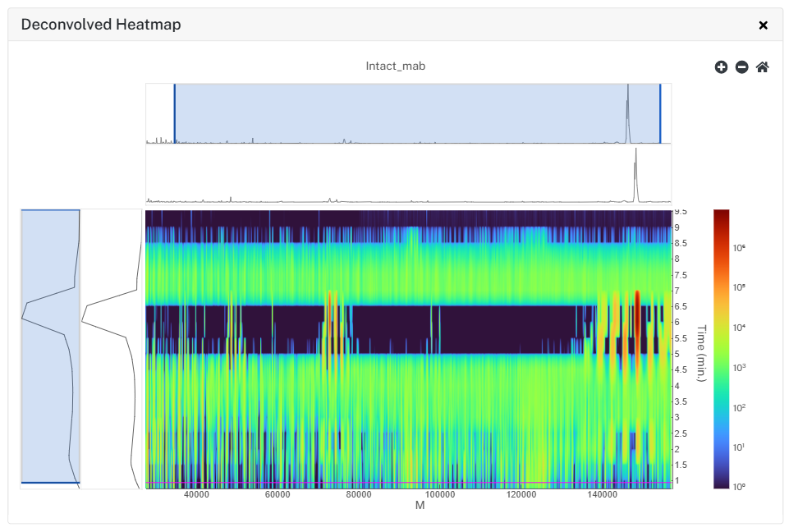Click the shaded left chromatogram selection panel
This screenshot has width=789, height=532.
(x=50, y=346)
